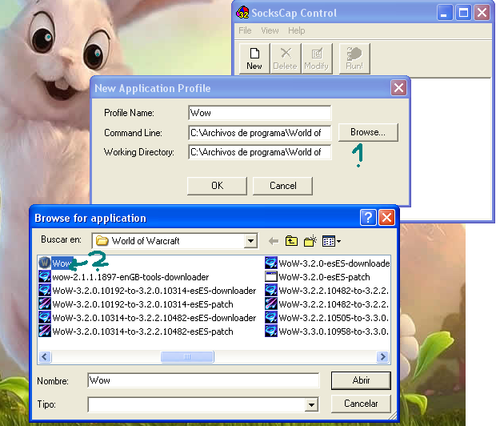
Task: Click icon of WoW-3.2.0-esES-patch file
Action: (x=271, y=277)
